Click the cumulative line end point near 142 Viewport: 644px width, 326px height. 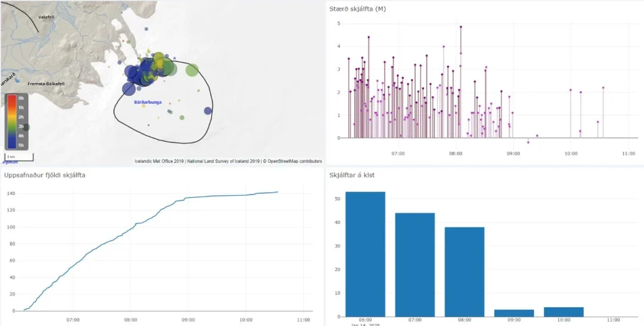pos(277,191)
